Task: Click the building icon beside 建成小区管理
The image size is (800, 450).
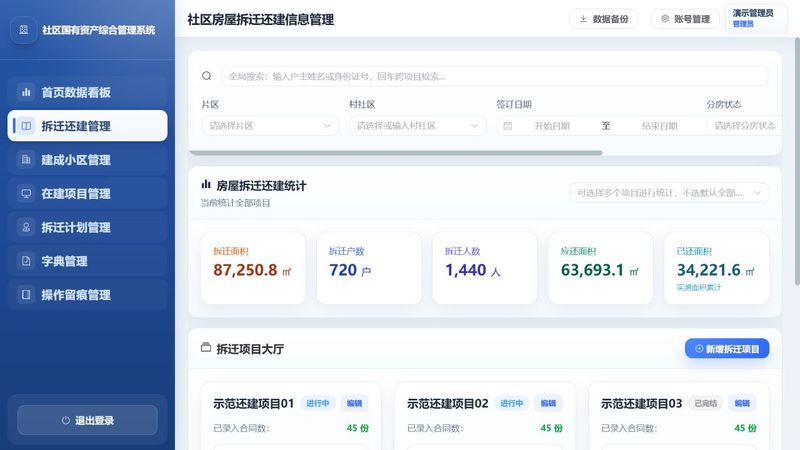Action: point(26,160)
